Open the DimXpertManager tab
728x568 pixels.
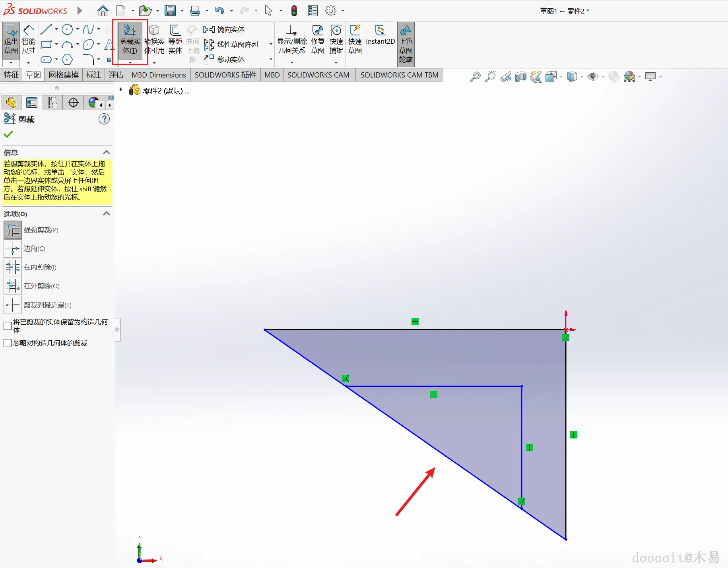point(73,103)
